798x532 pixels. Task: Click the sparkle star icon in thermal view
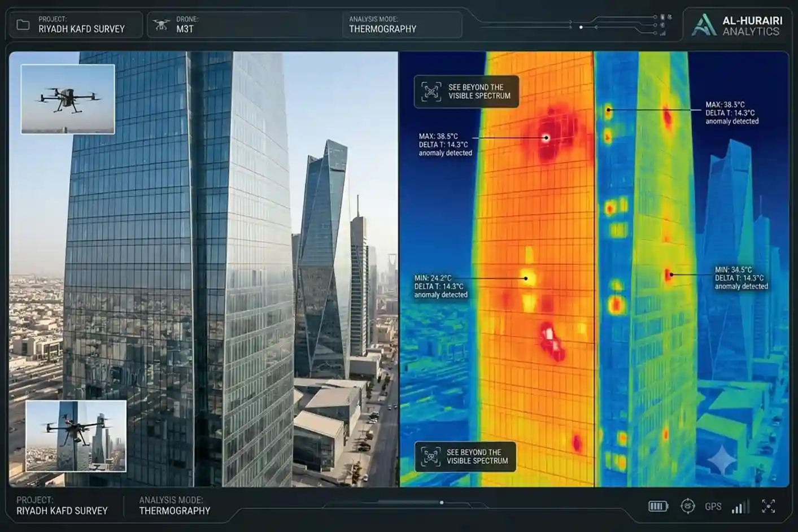pyautogui.click(x=722, y=459)
